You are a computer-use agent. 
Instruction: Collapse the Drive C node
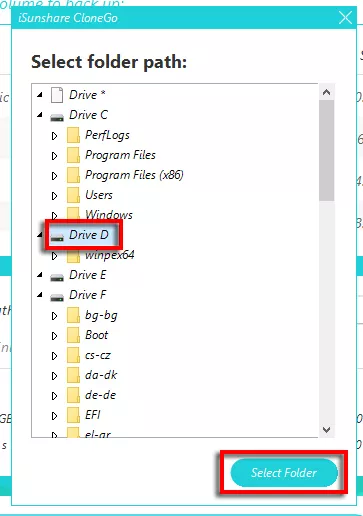pyautogui.click(x=40, y=115)
